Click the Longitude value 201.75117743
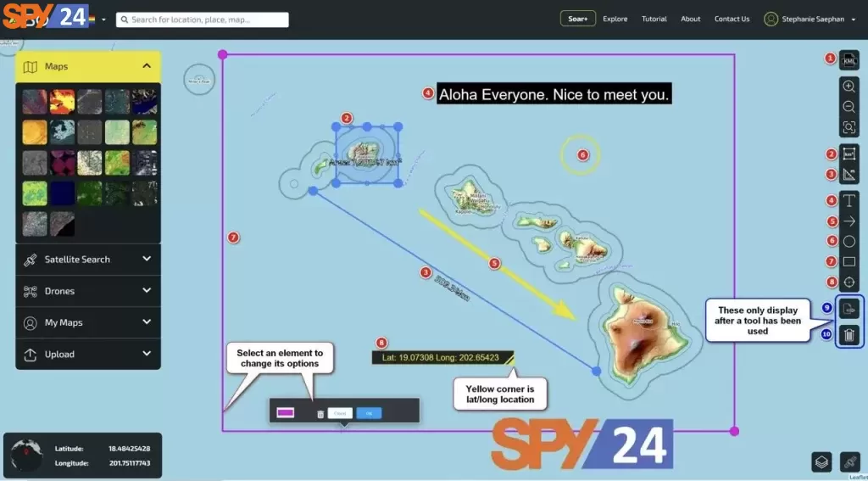 129,463
